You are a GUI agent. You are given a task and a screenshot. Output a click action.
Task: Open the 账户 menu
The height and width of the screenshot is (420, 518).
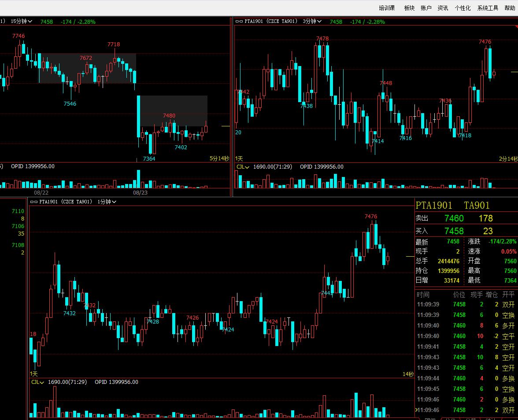[426, 8]
